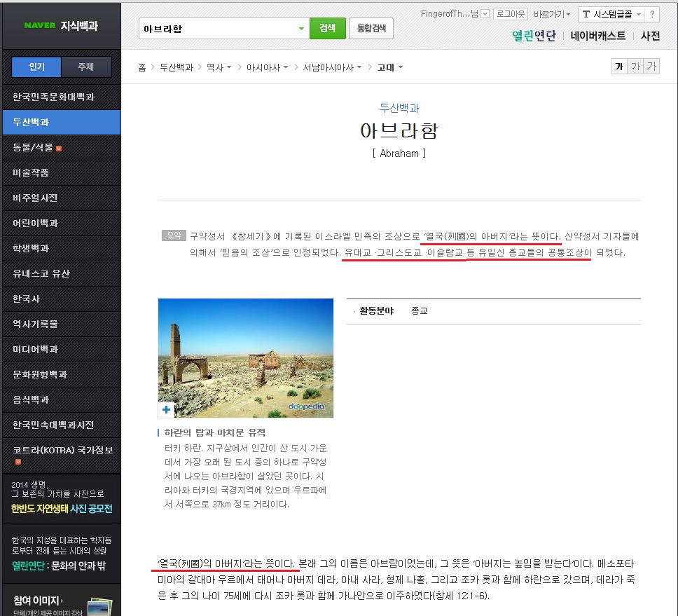This screenshot has width=678, height=616.
Task: Expand the 바로가기 shortcut menu
Action: tap(552, 14)
